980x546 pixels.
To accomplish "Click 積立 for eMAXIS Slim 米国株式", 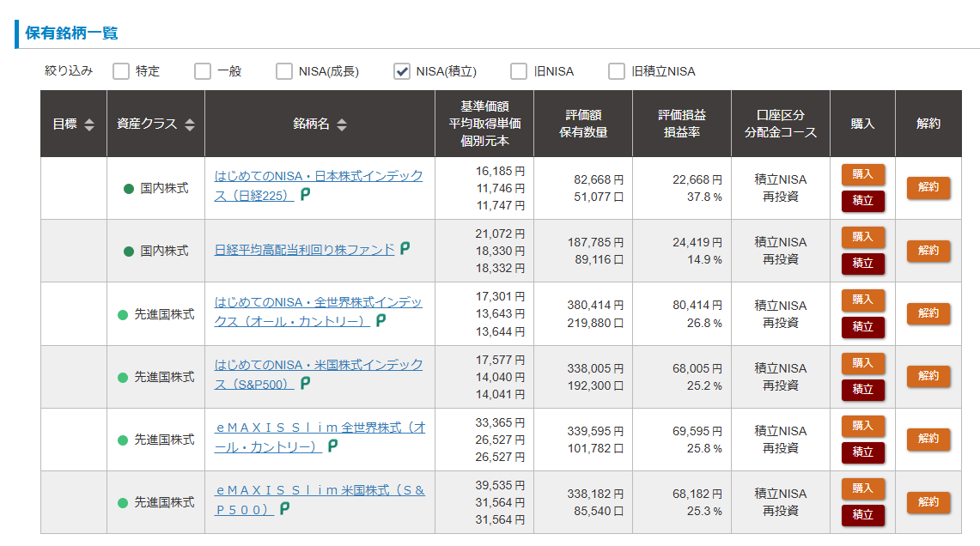I will click(x=862, y=515).
